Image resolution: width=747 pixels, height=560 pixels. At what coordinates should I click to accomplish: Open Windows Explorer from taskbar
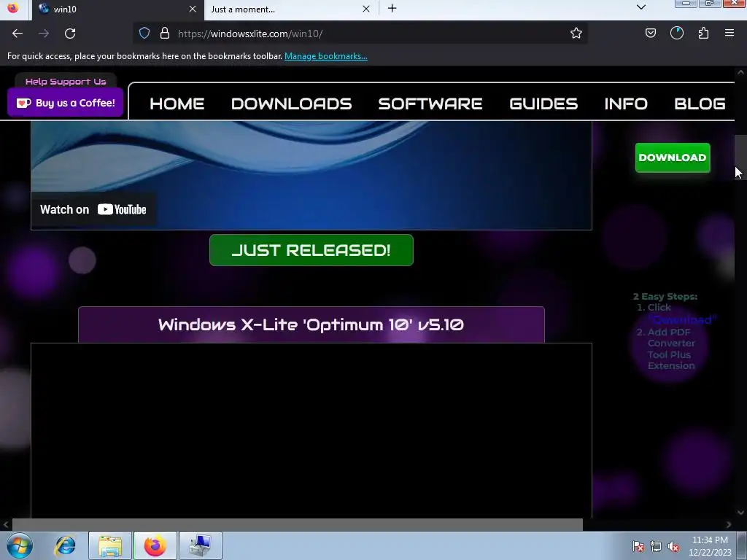(110, 545)
